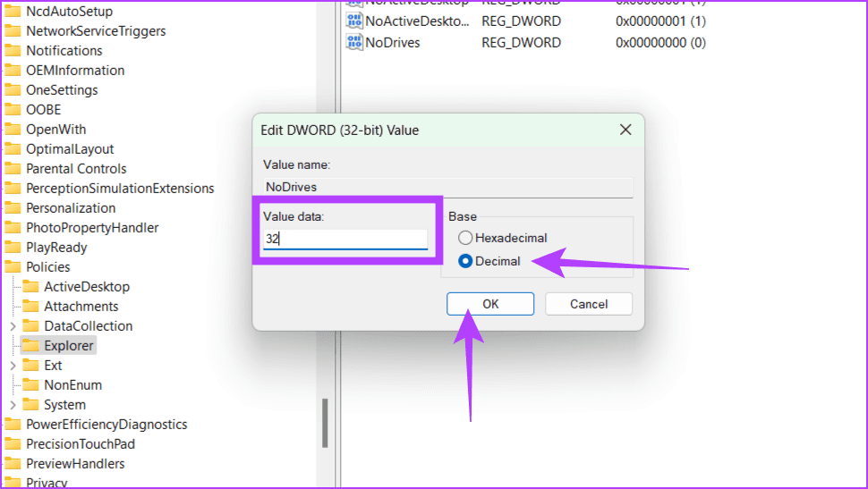Select the NonEnum key label

click(73, 385)
